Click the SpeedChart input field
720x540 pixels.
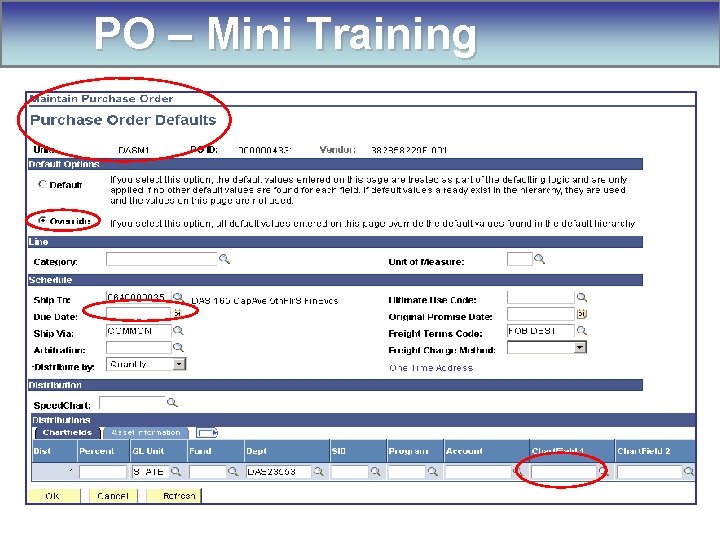pos(132,403)
